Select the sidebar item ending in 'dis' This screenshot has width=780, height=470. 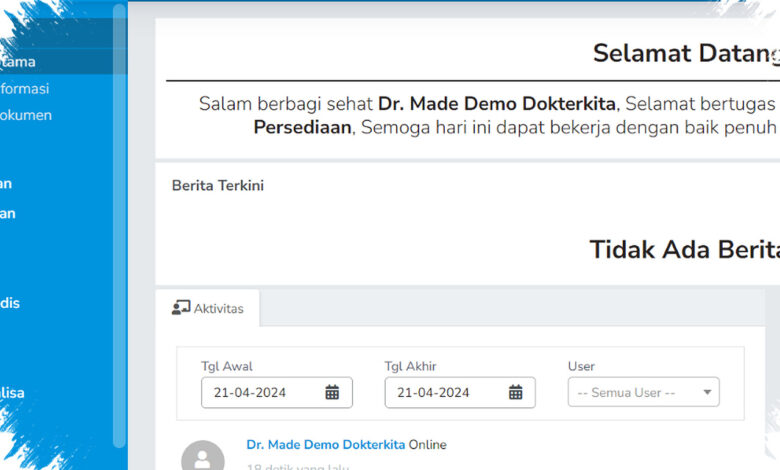coord(10,303)
